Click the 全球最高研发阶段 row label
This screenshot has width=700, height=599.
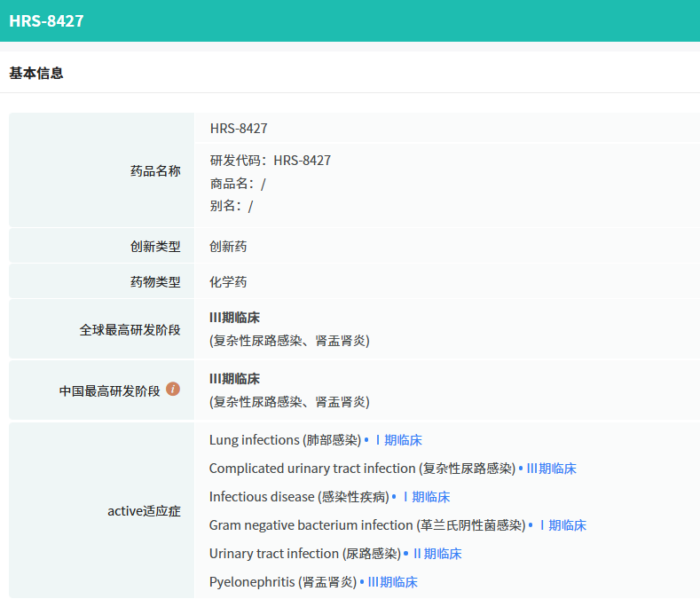[130, 329]
